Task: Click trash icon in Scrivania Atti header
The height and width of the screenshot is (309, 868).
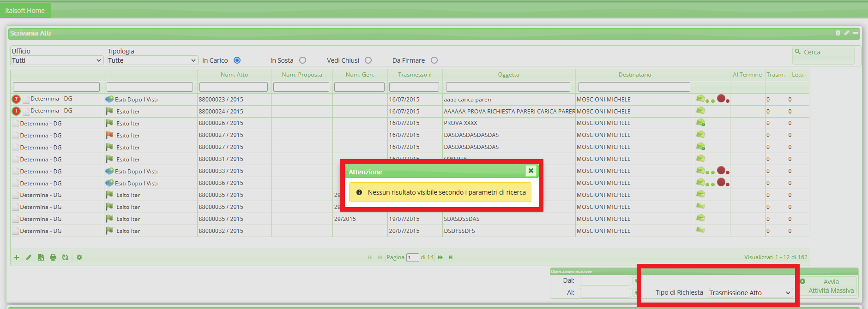Action: tap(838, 33)
